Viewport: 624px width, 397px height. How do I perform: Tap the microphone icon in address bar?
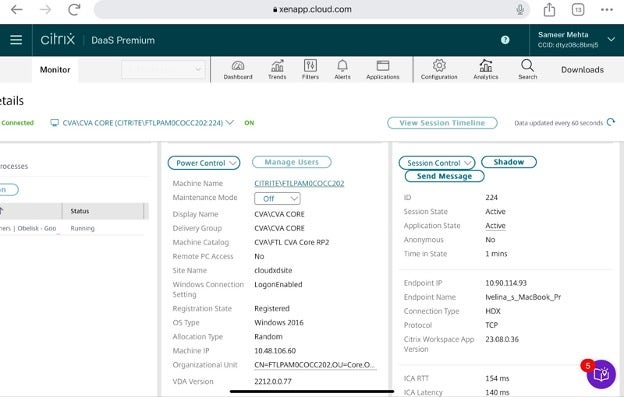coord(520,10)
